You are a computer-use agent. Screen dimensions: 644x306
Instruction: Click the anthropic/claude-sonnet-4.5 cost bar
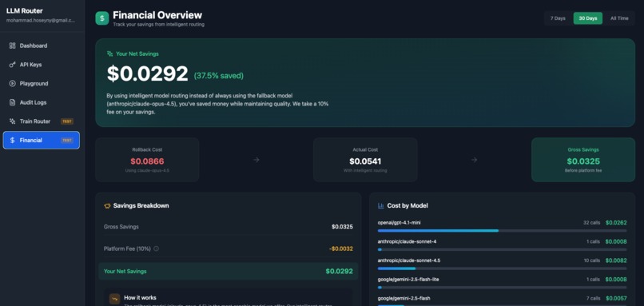502,268
